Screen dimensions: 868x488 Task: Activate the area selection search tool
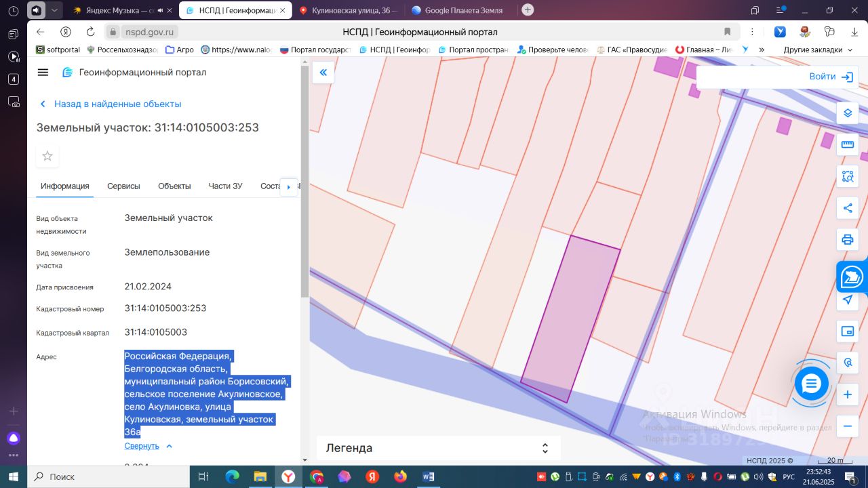(x=847, y=176)
